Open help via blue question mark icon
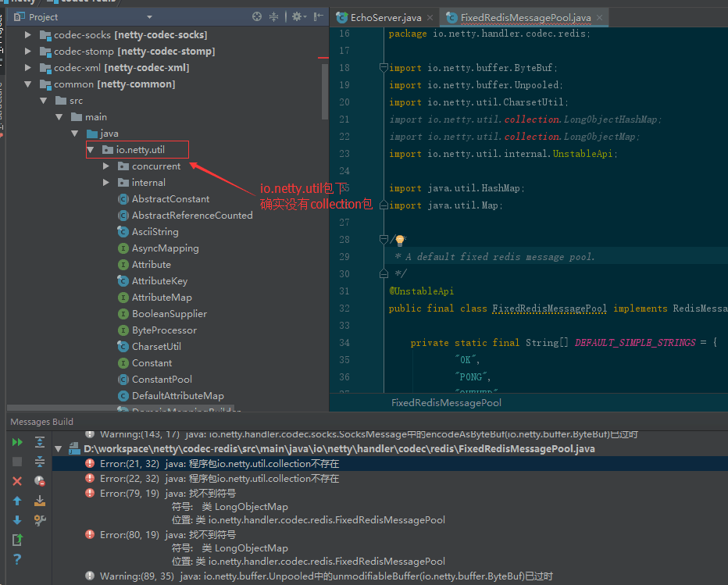This screenshot has width=728, height=585. tap(17, 559)
